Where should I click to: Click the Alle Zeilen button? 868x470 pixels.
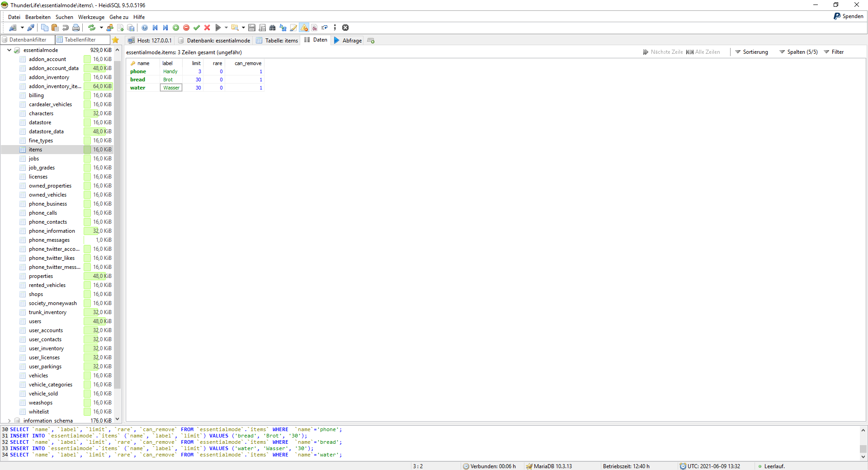703,52
